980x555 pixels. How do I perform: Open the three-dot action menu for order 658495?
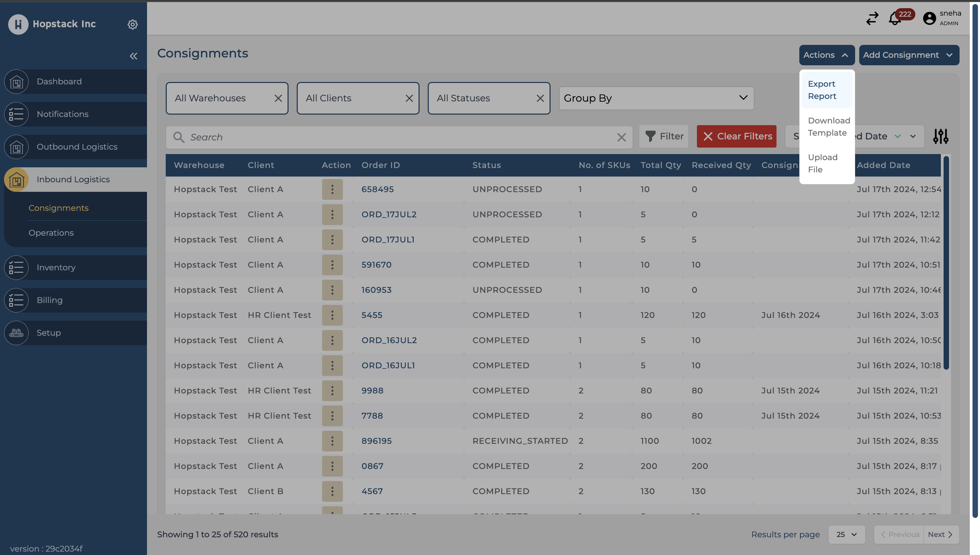(332, 189)
